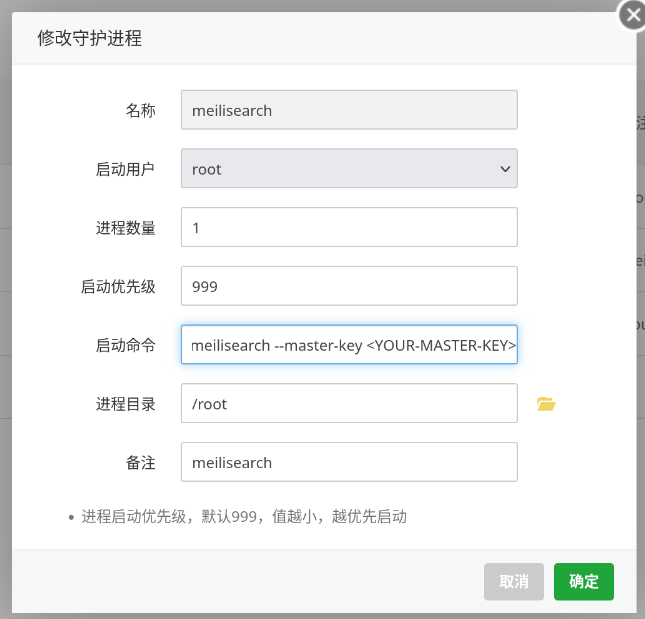Click the 名称 label text

point(140,110)
